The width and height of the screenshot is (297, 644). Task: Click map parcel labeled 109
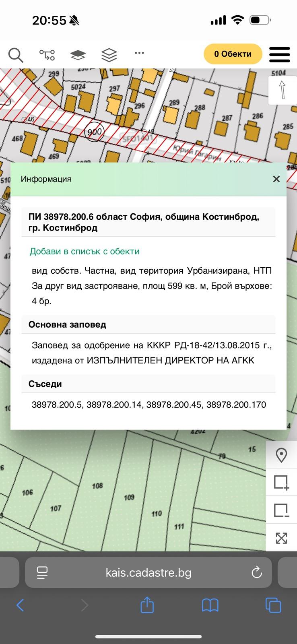click(x=129, y=497)
